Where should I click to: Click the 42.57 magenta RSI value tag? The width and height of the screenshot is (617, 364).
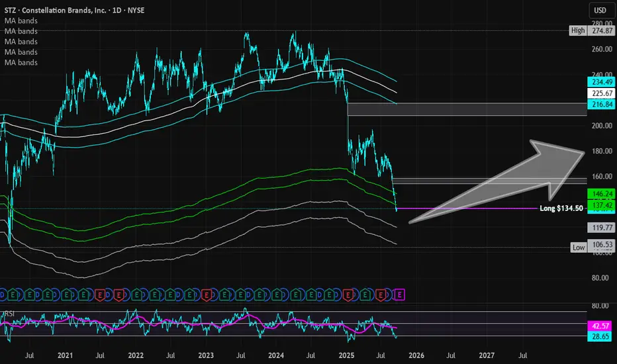601,326
